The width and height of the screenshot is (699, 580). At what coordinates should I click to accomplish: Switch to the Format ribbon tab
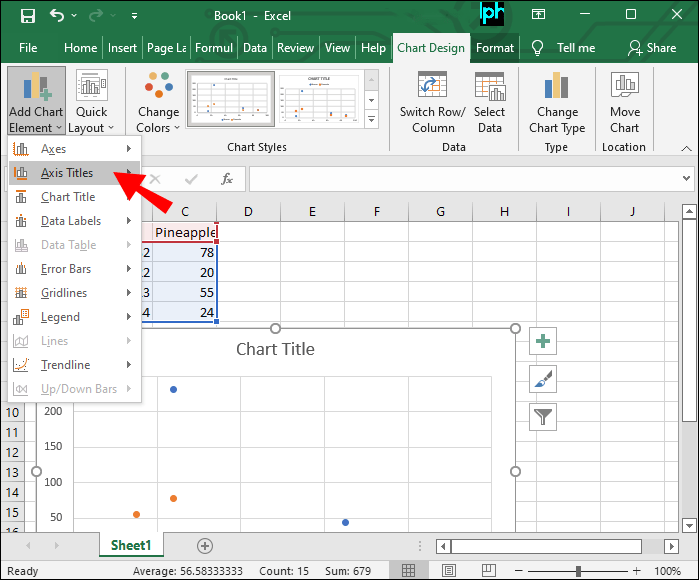(495, 47)
